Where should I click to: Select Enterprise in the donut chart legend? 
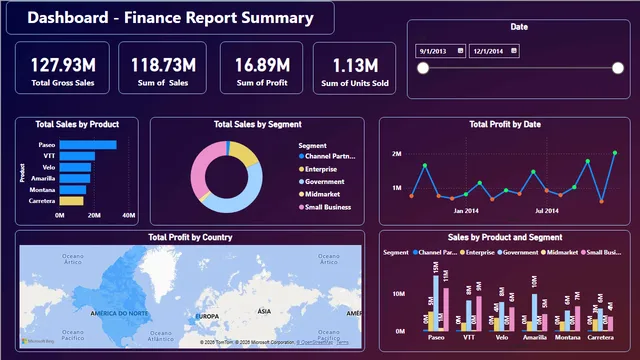pyautogui.click(x=318, y=169)
